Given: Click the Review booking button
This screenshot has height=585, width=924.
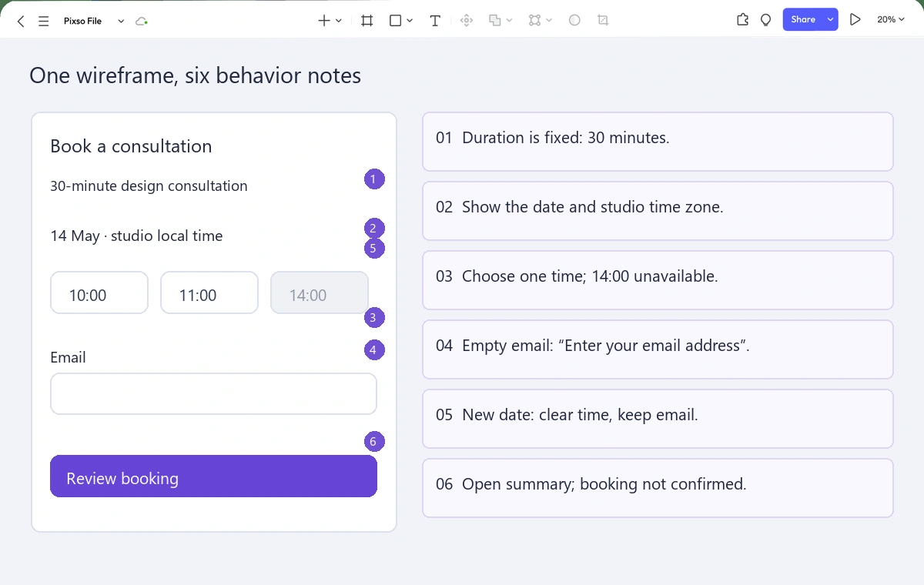Looking at the screenshot, I should 213,476.
